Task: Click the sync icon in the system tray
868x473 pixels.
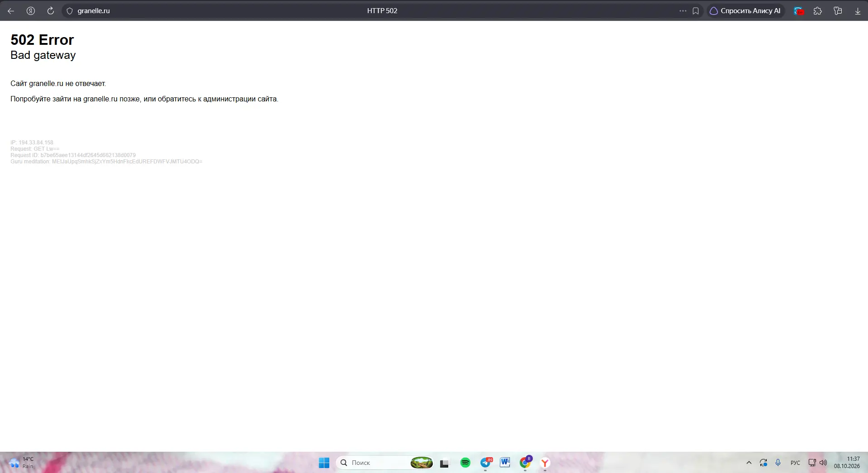Action: [764, 463]
